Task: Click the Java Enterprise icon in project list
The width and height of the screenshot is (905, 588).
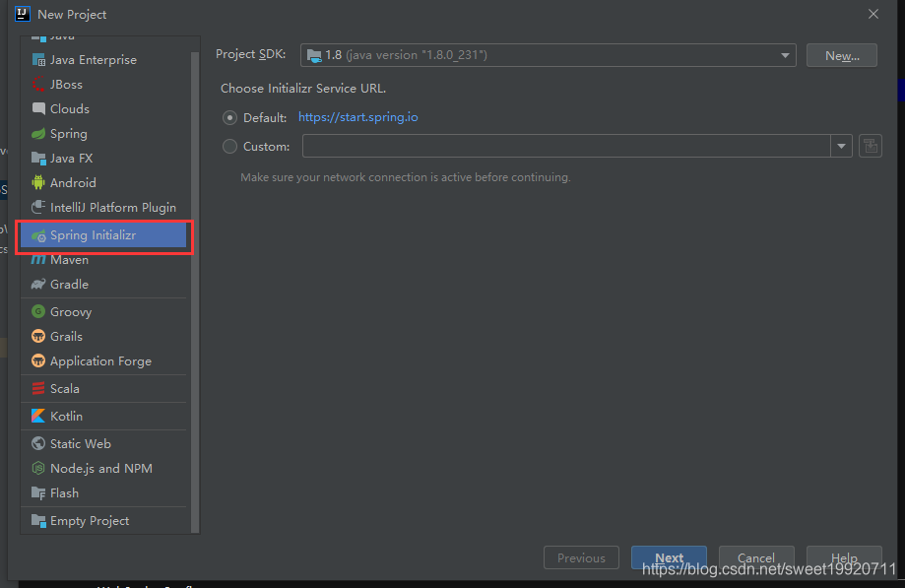Action: point(38,60)
